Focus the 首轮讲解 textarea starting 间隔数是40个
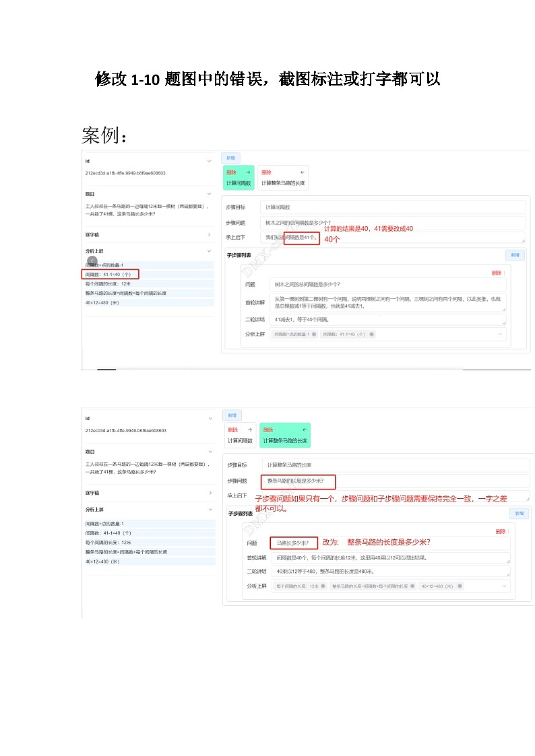 coord(390,558)
